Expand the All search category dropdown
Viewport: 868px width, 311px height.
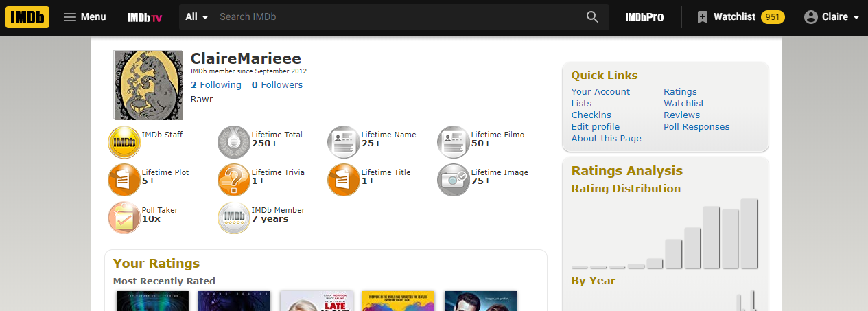pyautogui.click(x=197, y=17)
